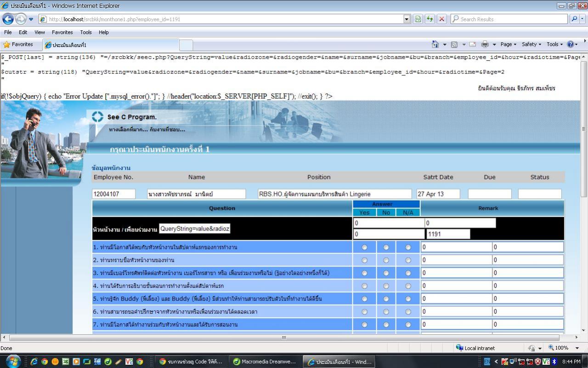Click the vertical page scrollbar
The image size is (588, 368).
(584, 128)
